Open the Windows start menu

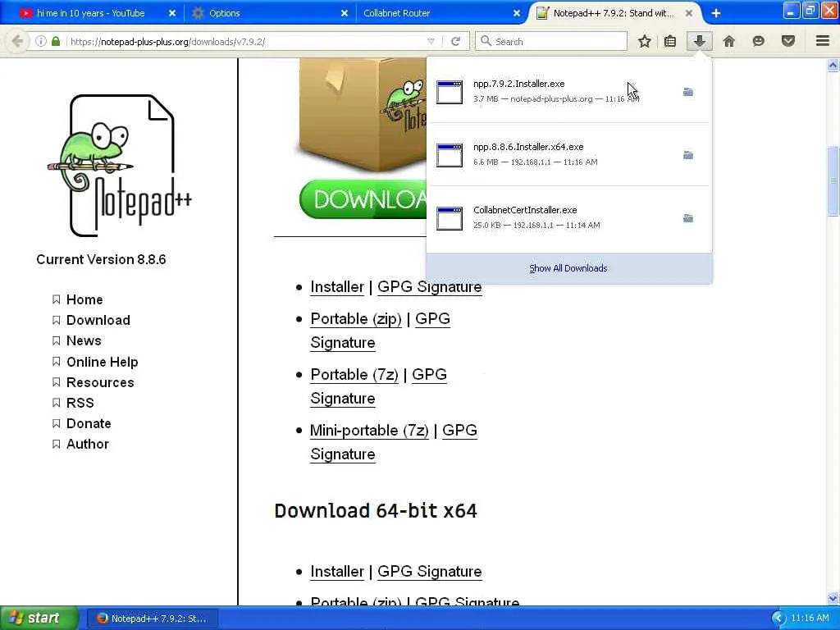pyautogui.click(x=39, y=619)
